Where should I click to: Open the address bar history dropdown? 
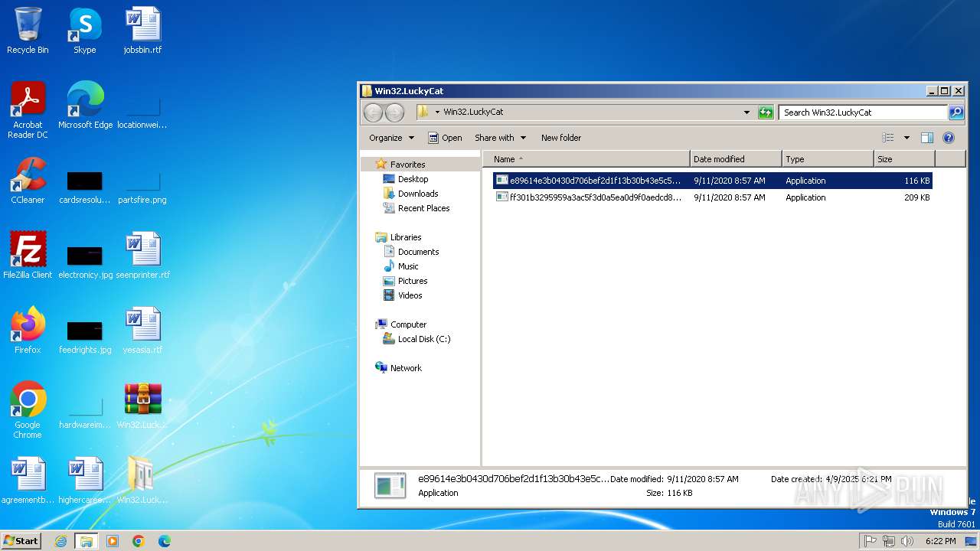pos(746,112)
